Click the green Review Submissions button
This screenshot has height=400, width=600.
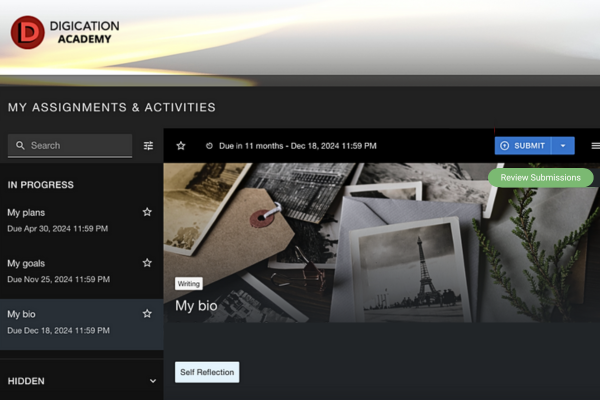[540, 177]
